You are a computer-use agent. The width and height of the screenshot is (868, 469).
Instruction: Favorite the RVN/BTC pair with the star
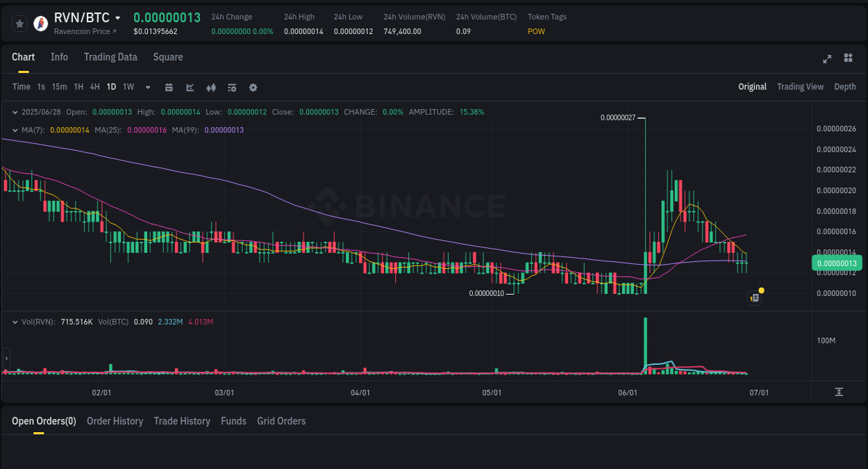click(19, 23)
